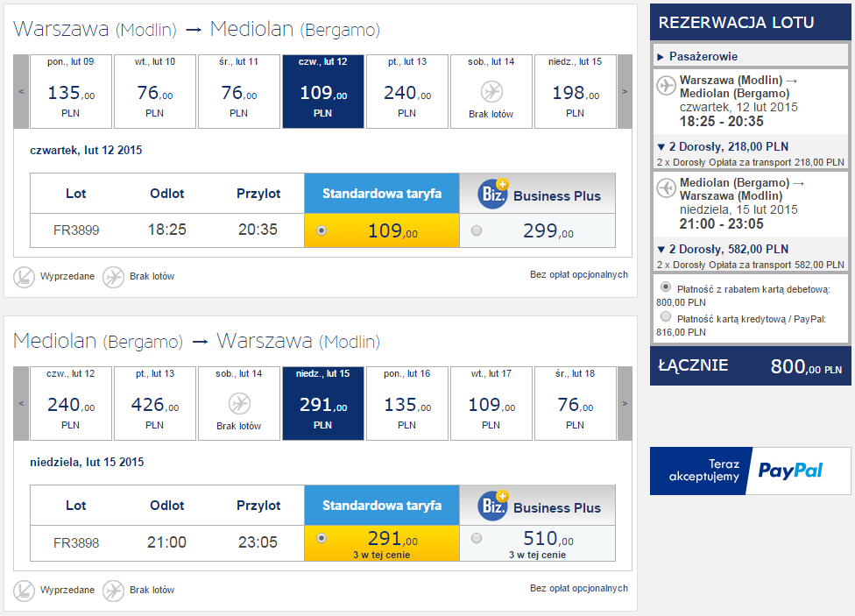
Task: Click the plane icon on sob., lut 14 outbound
Action: click(x=491, y=92)
